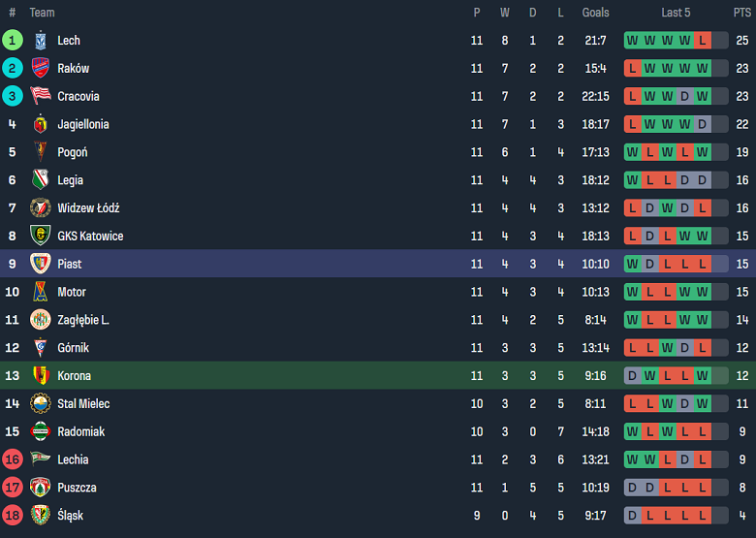This screenshot has height=538, width=756.
Task: Click the Raków club crest icon
Action: [40, 69]
